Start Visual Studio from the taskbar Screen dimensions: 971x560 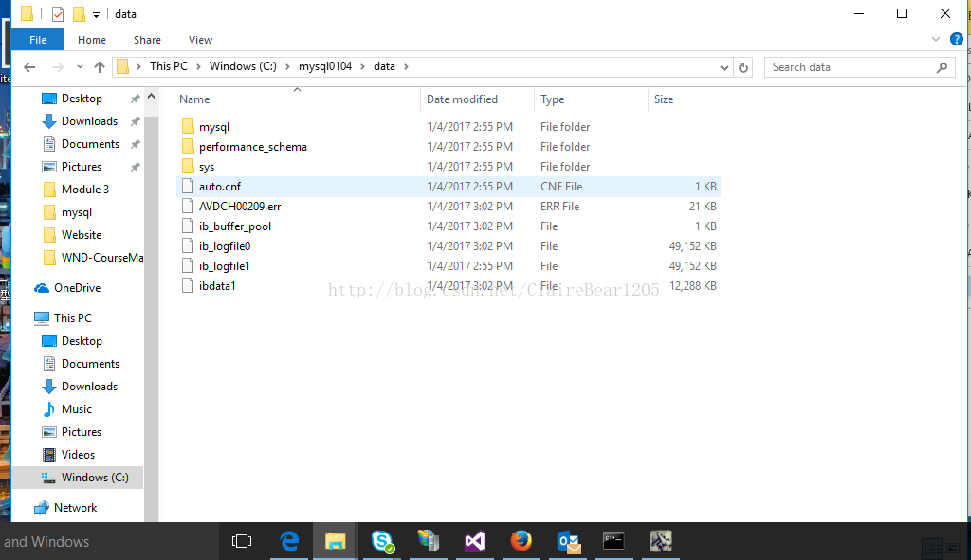[474, 541]
